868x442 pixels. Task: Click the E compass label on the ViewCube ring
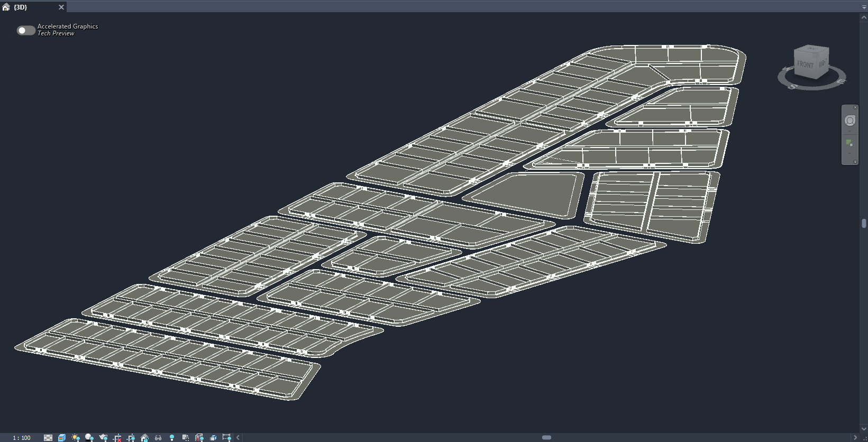(840, 81)
